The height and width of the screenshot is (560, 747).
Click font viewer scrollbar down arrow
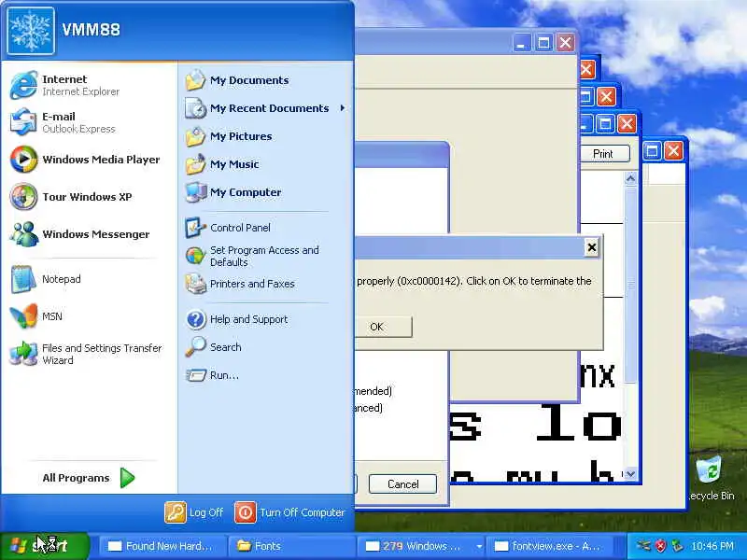[630, 474]
